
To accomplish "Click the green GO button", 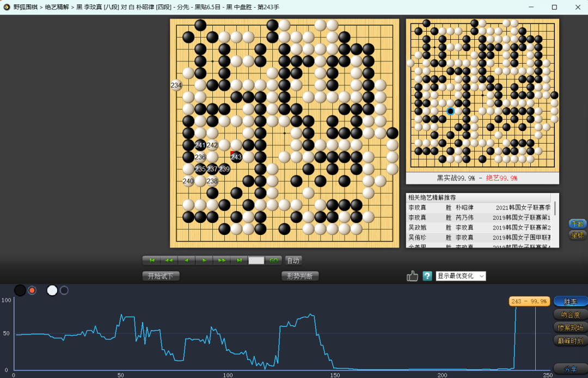I will (274, 261).
